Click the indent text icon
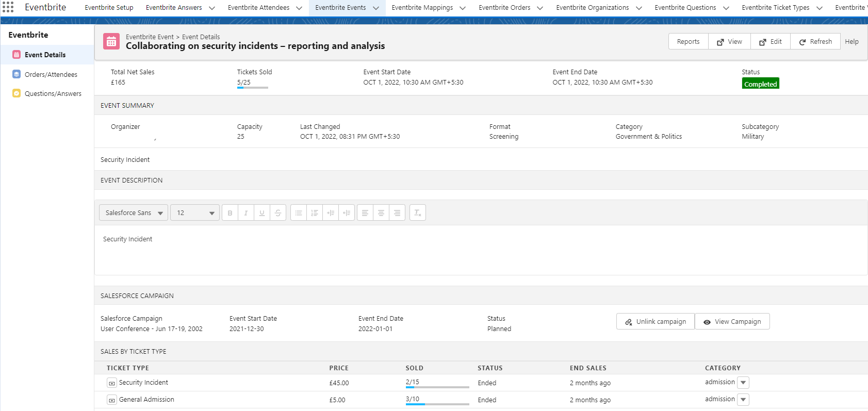The width and height of the screenshot is (868, 411). coord(331,212)
